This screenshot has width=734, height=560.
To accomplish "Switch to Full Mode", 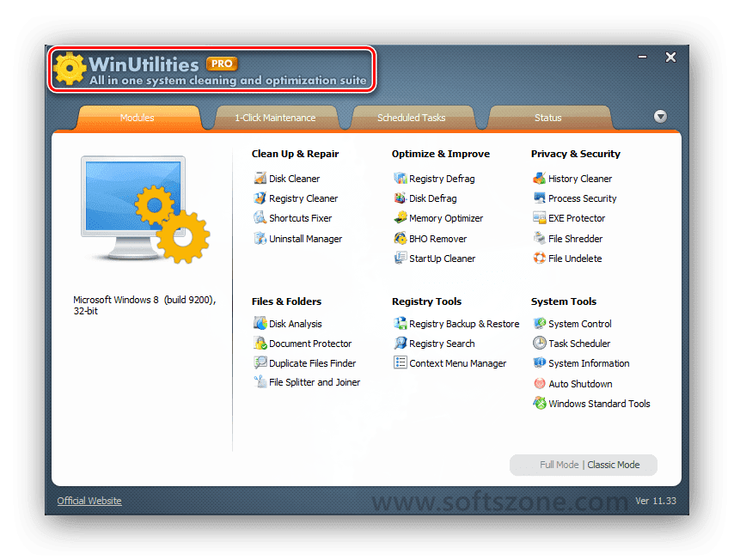I will coord(559,465).
